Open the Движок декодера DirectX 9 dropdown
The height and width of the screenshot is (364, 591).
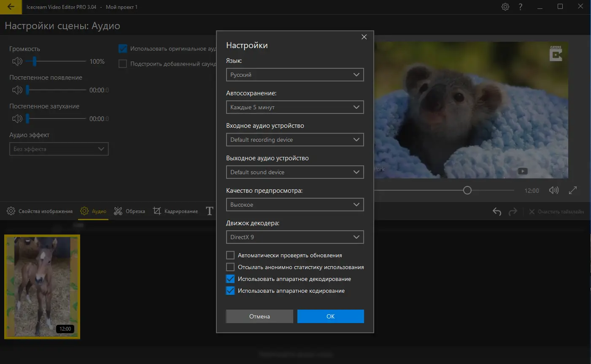click(x=294, y=237)
